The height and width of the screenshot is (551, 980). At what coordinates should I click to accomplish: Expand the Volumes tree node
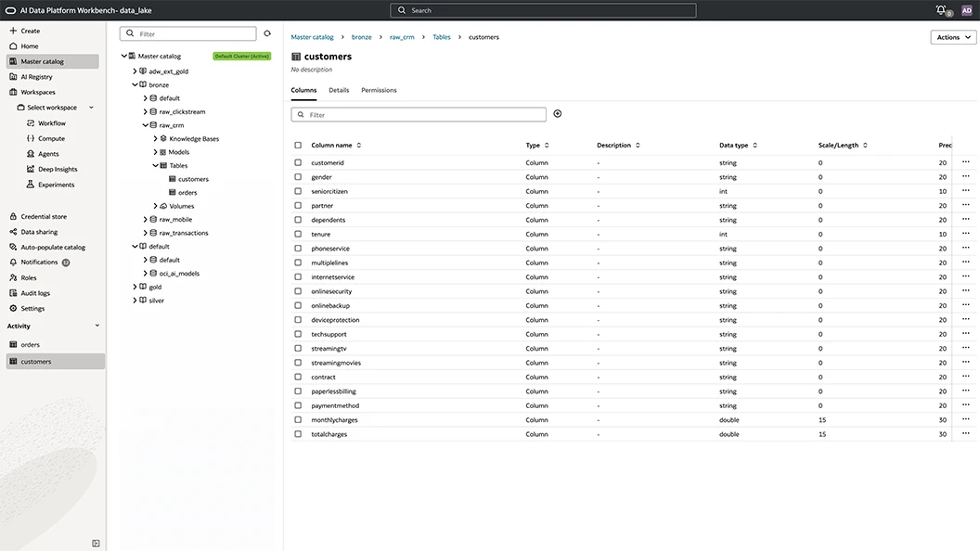click(155, 206)
